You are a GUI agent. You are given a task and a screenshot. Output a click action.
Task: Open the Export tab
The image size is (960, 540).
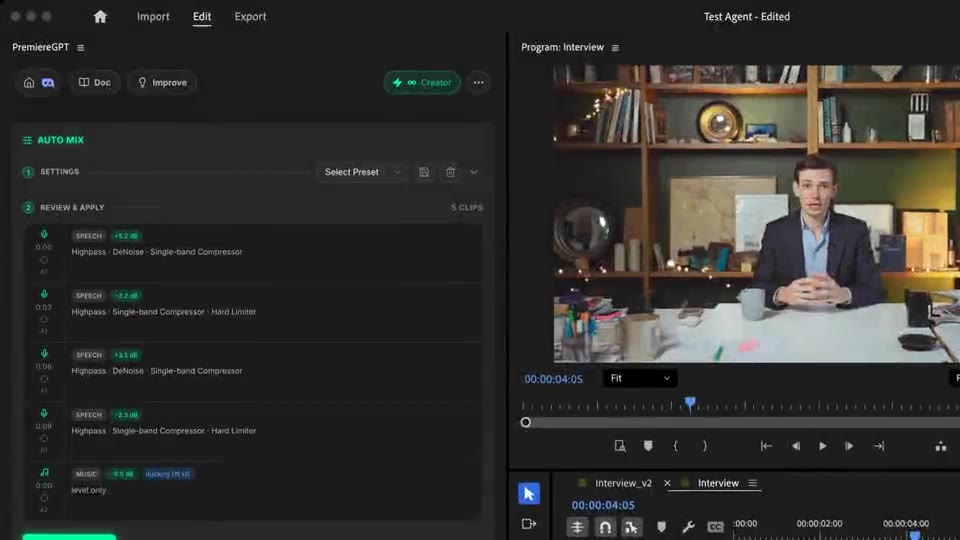coord(250,17)
